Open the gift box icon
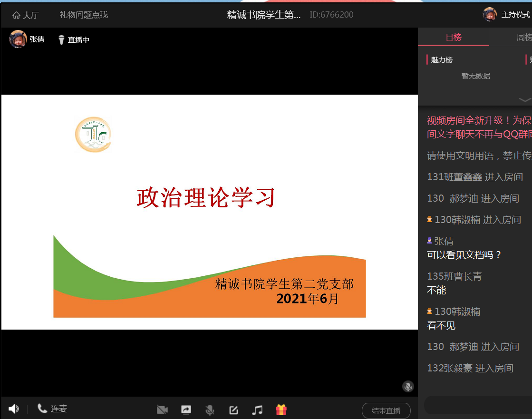The height and width of the screenshot is (419, 532). pyautogui.click(x=281, y=410)
